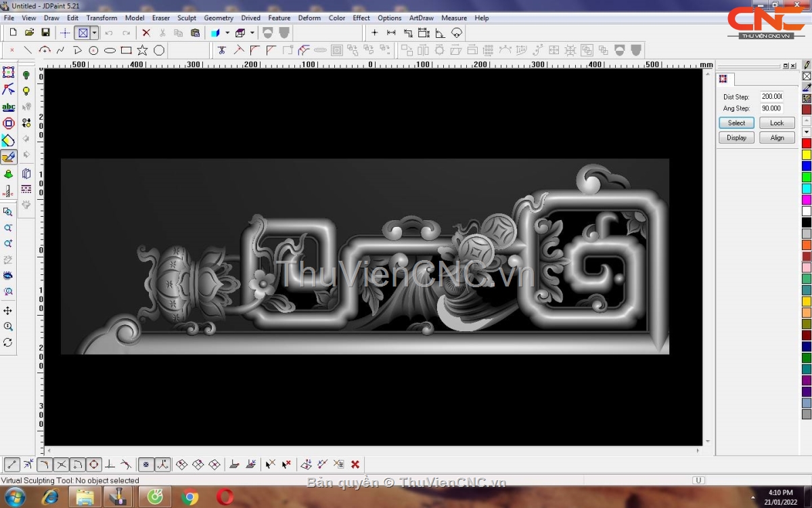Click the Lock button
This screenshot has height=508, width=812.
[777, 123]
